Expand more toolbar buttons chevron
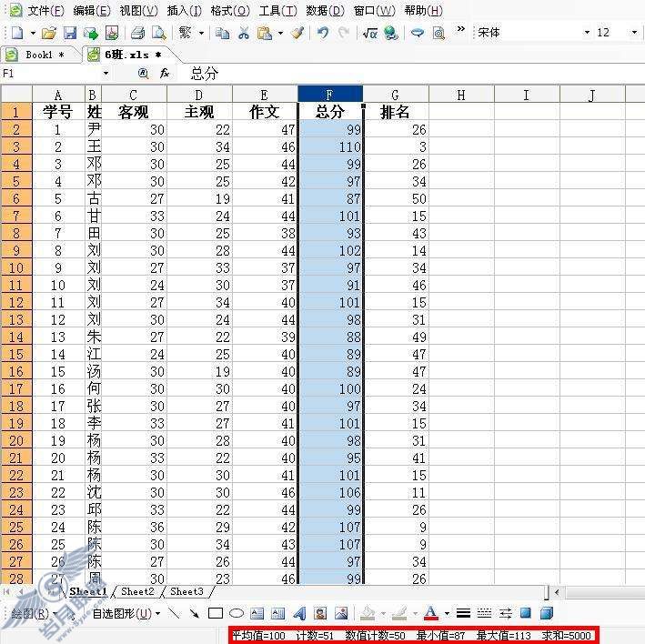Screen dimensions: 645x644 [461, 29]
